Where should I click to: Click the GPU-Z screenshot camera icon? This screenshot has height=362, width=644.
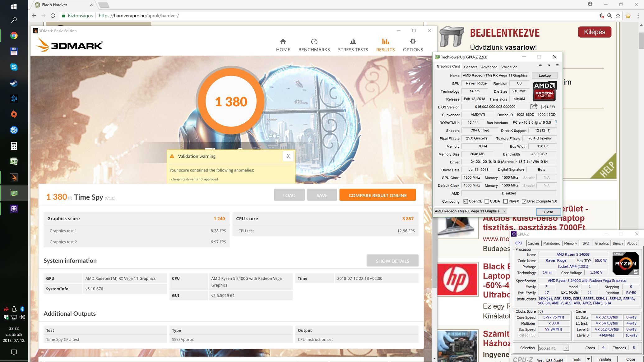540,65
